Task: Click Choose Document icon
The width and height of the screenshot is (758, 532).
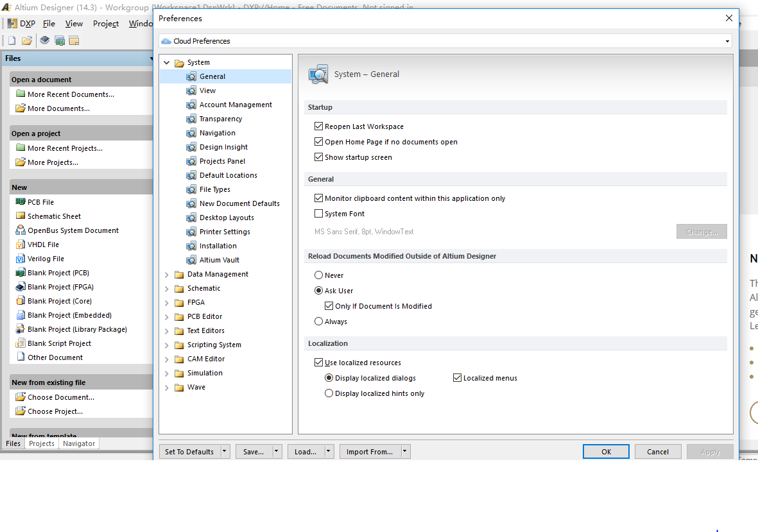Action: [x=21, y=397]
